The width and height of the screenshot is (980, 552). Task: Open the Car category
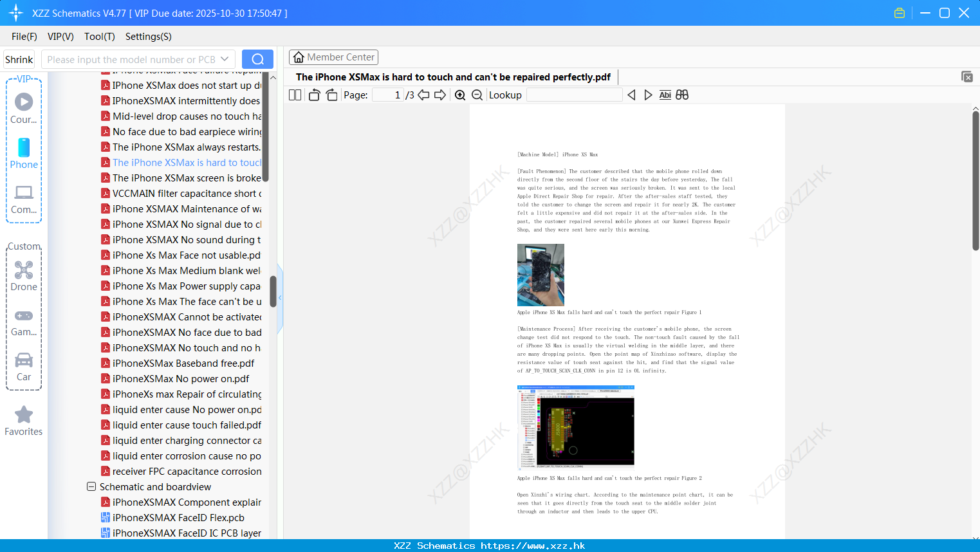coord(24,367)
